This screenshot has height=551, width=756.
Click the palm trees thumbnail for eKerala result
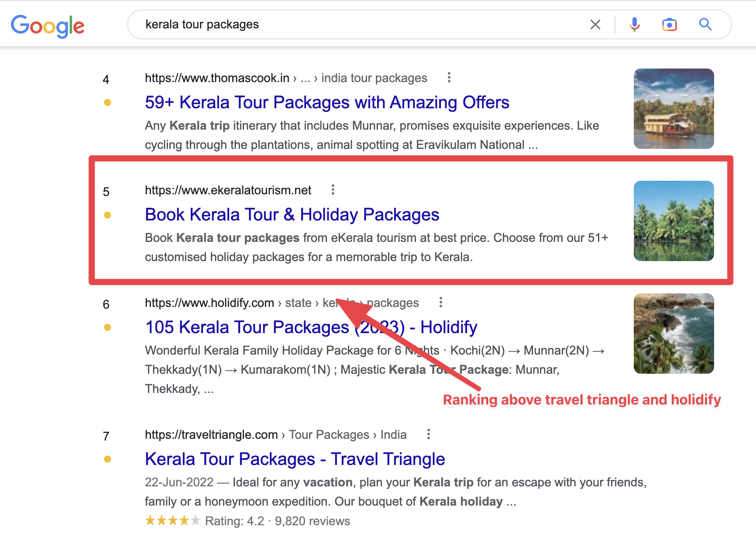(674, 221)
